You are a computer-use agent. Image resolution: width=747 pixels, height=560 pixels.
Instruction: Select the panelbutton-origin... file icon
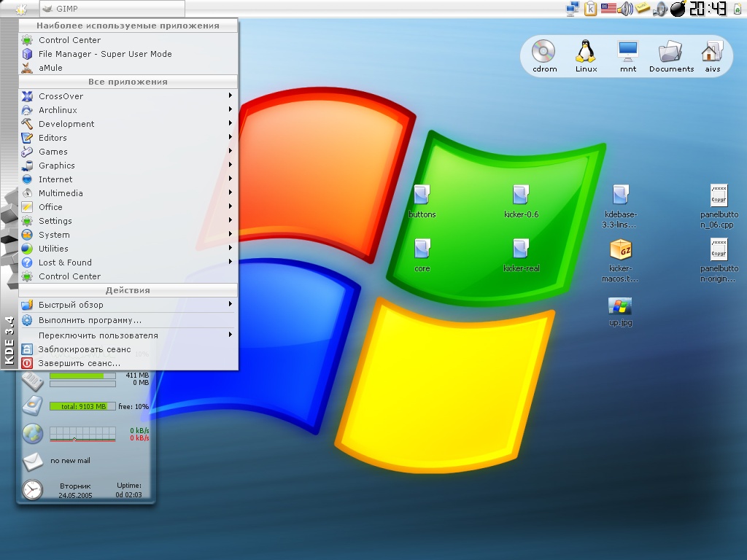point(719,249)
